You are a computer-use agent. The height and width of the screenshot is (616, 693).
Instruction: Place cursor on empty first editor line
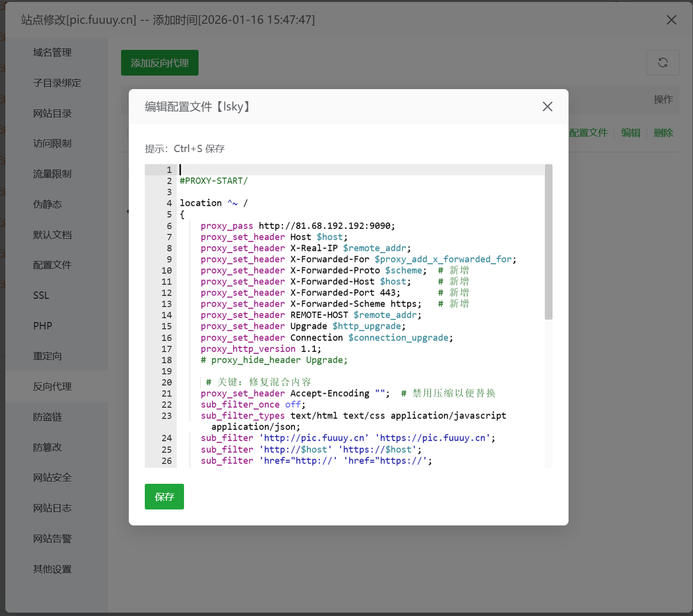click(361, 169)
